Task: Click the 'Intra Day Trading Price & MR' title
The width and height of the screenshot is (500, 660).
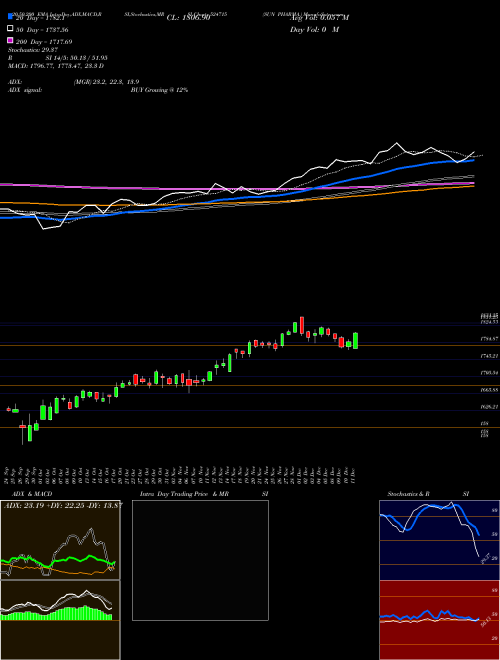Action: (184, 494)
